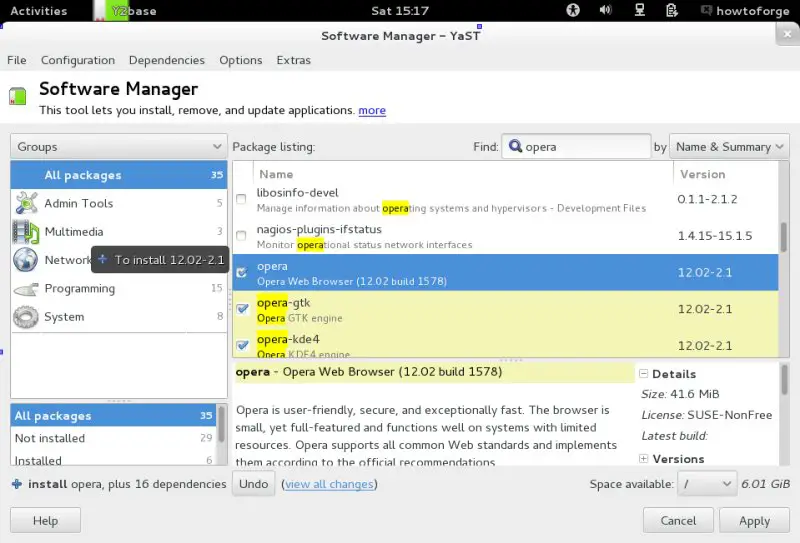Click the Programming trowel icon
Screen dimensions: 800x543
pos(26,289)
